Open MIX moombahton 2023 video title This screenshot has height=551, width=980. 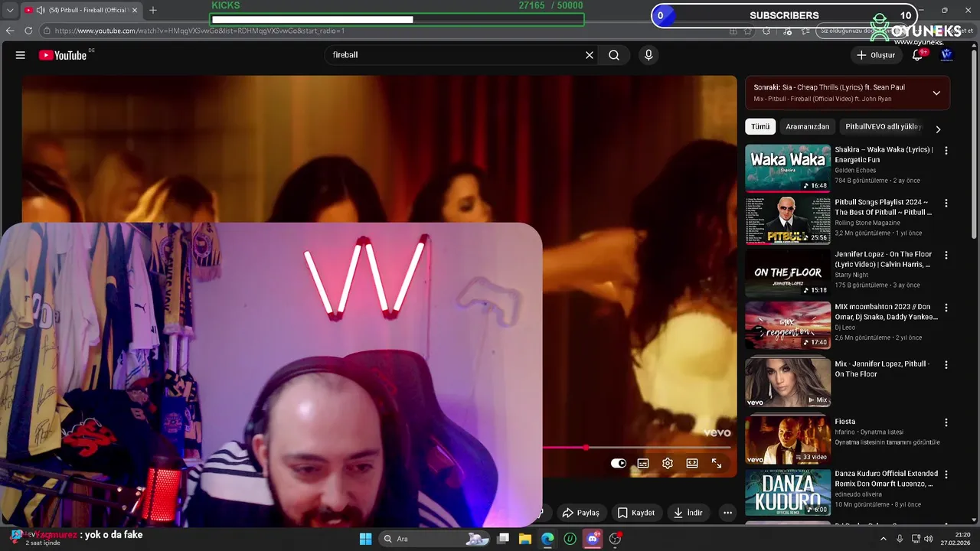[886, 311]
